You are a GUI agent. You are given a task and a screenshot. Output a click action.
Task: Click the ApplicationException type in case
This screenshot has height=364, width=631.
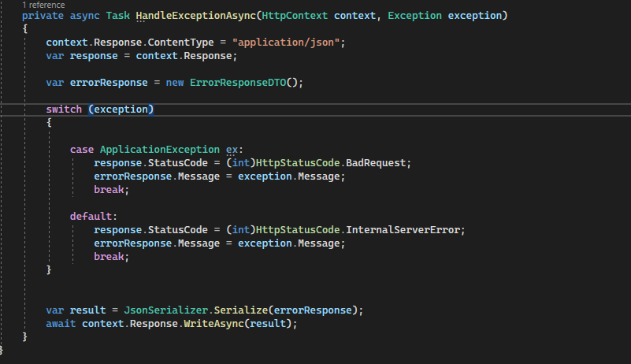click(160, 150)
